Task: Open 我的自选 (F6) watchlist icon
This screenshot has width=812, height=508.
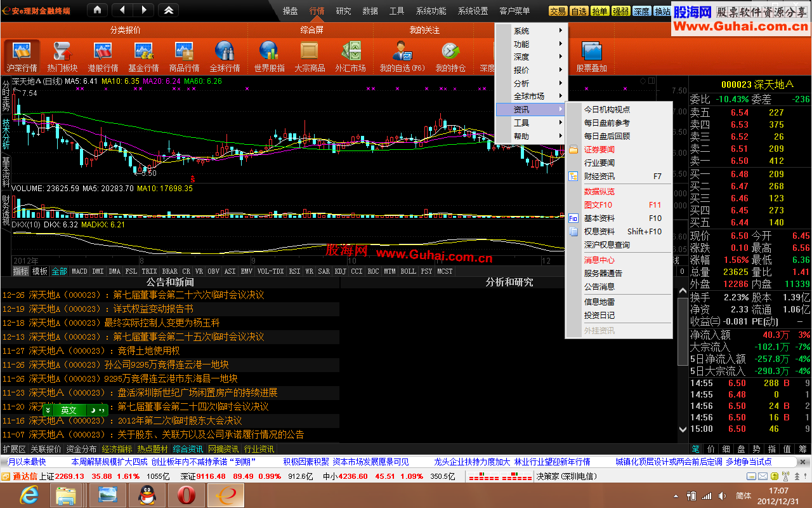Action: pos(402,57)
